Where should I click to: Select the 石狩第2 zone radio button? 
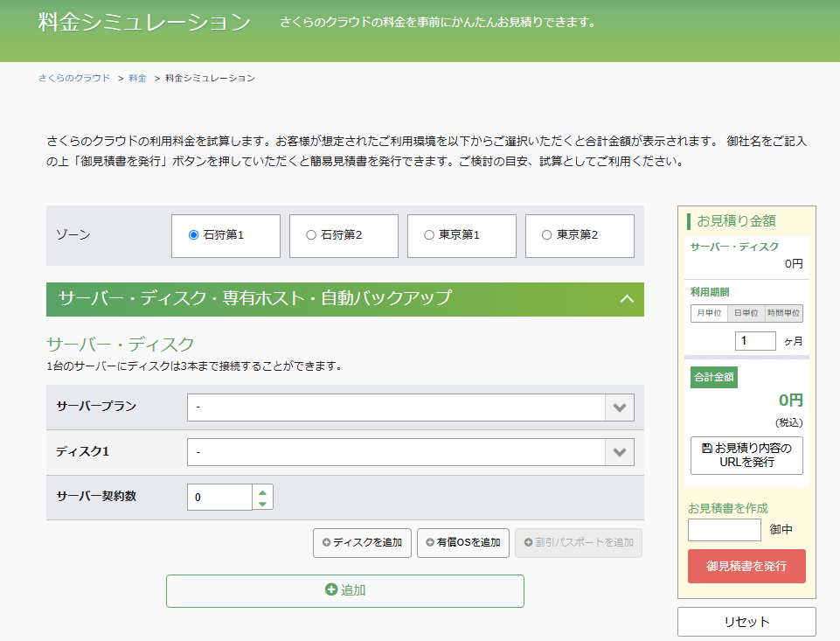pyautogui.click(x=311, y=235)
